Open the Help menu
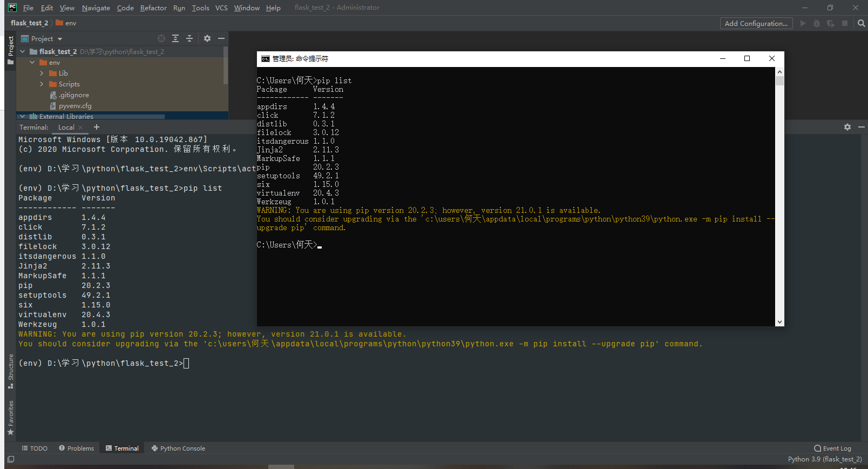The image size is (868, 469). tap(273, 8)
